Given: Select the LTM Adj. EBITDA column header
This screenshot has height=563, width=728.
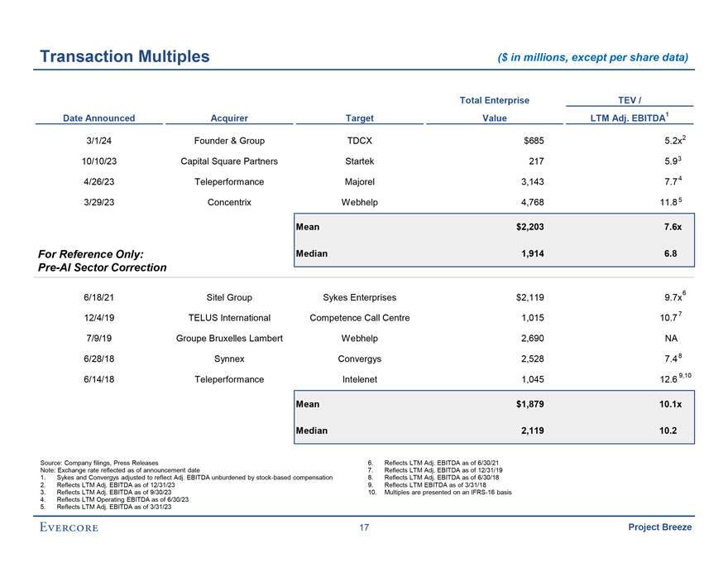Looking at the screenshot, I should coord(628,118).
